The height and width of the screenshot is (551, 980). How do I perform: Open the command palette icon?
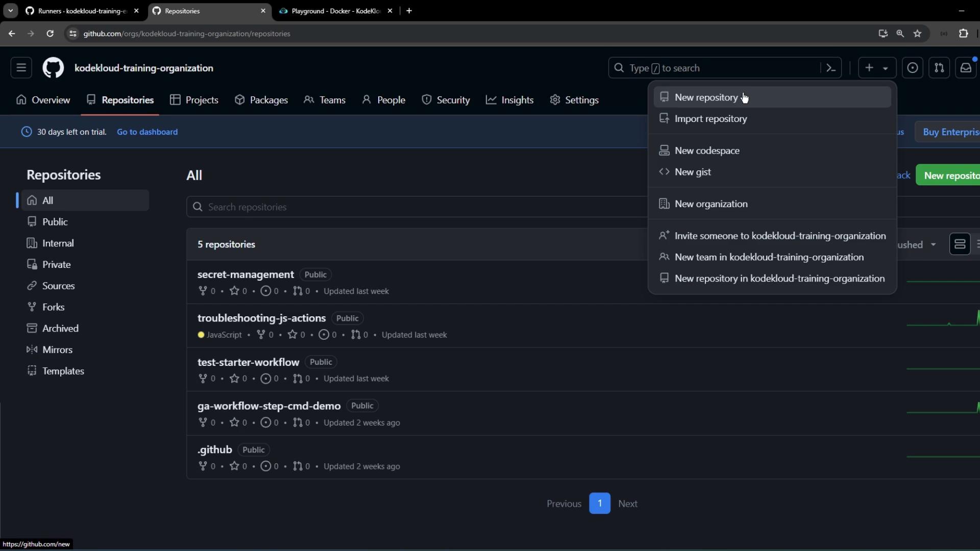(830, 68)
